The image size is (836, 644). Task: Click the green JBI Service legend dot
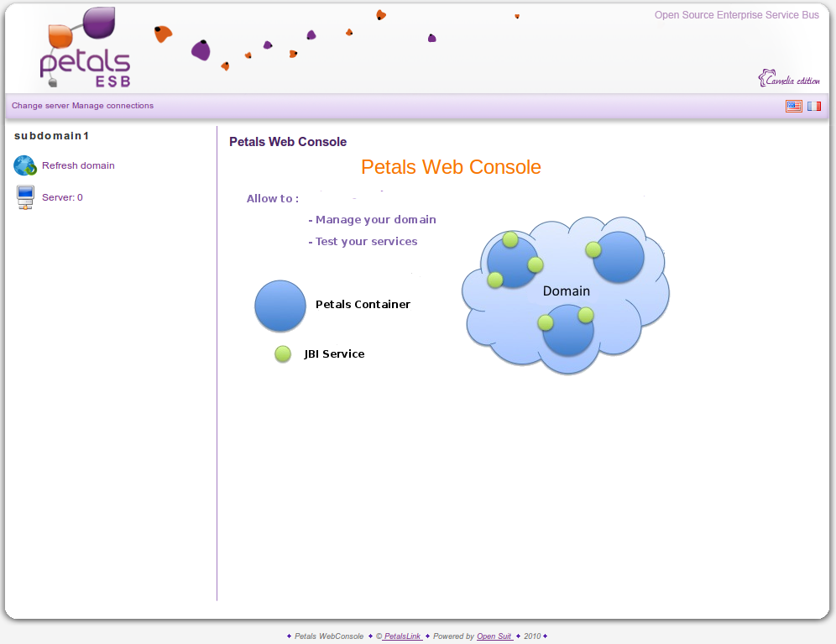pyautogui.click(x=283, y=354)
